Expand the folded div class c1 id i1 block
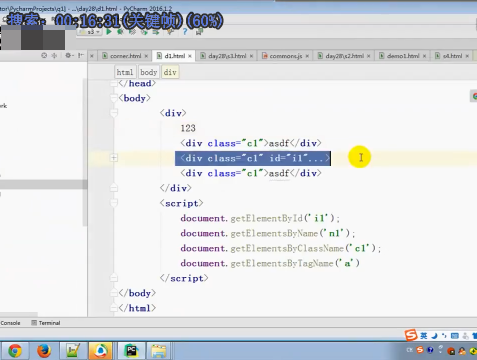The height and width of the screenshot is (360, 477). tap(114, 158)
